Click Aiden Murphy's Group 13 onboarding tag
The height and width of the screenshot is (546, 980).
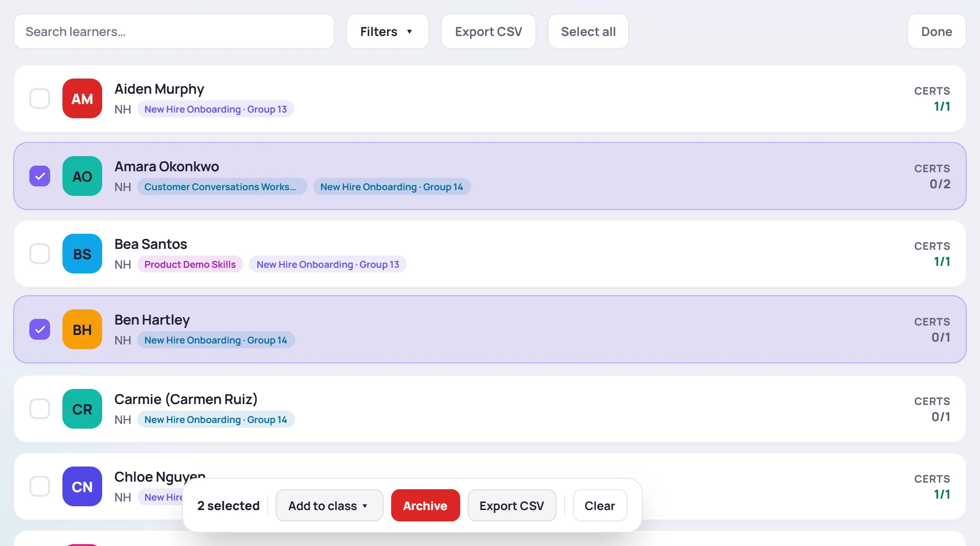216,109
